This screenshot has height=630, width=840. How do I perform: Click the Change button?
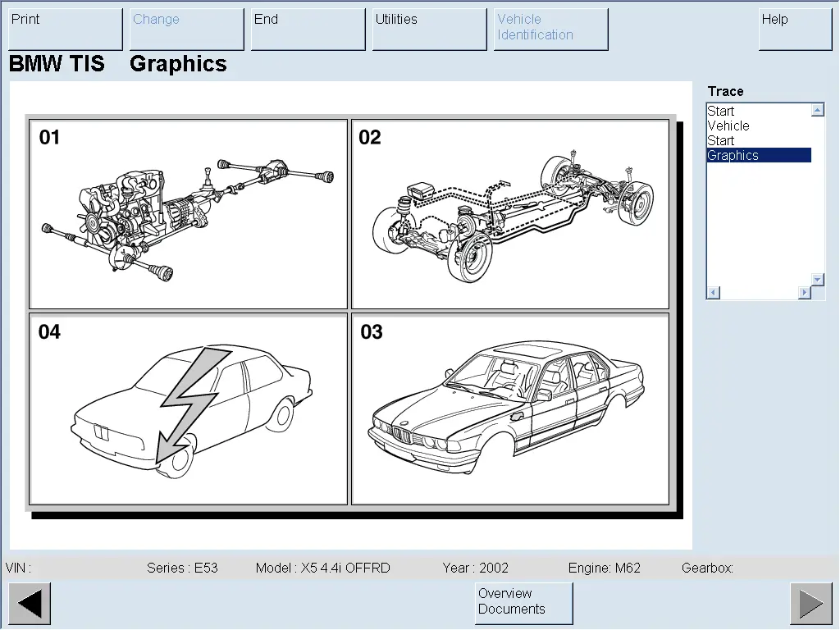point(187,29)
